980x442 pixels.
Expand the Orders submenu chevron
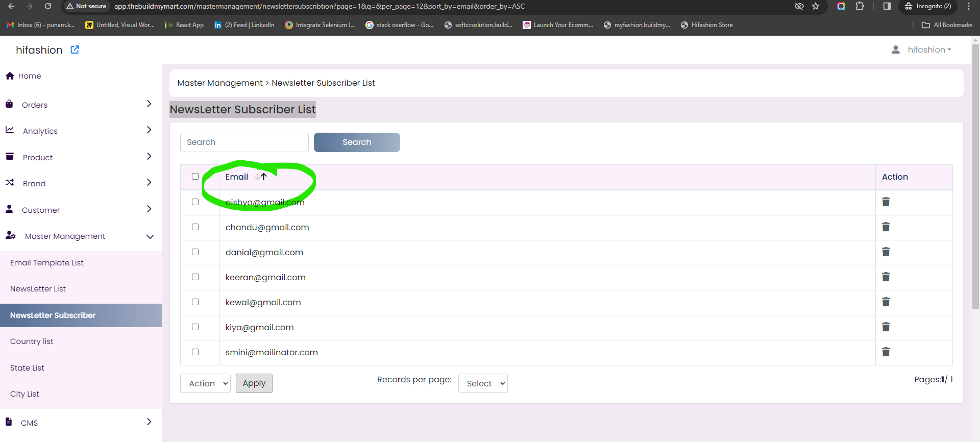pos(149,104)
